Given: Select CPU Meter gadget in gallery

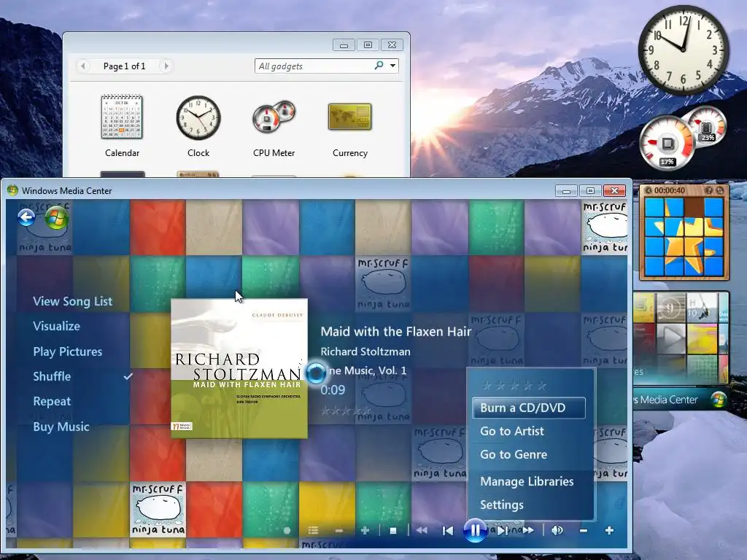Looking at the screenshot, I should point(274,128).
